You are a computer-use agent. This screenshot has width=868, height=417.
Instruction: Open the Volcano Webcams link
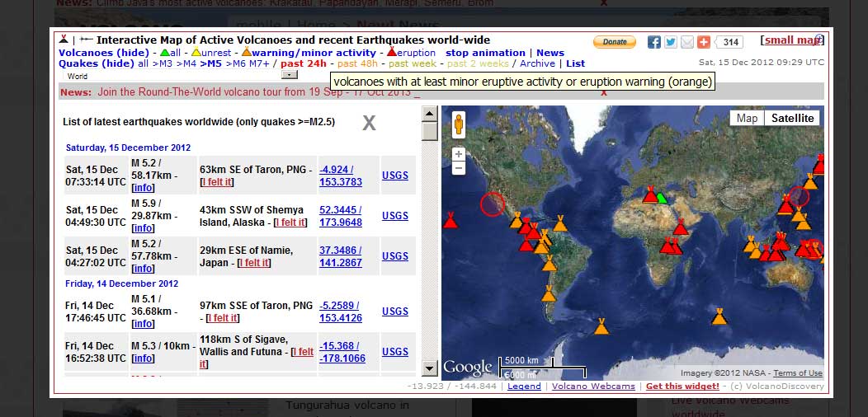(x=593, y=386)
